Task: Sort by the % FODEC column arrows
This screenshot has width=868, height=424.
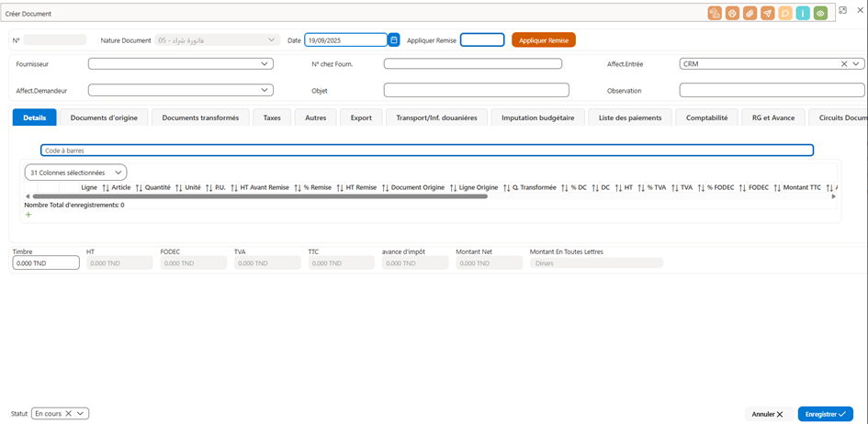Action: 742,188
